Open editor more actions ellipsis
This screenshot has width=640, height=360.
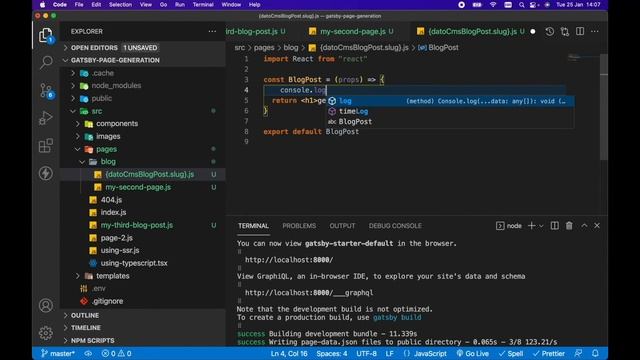coord(595,31)
